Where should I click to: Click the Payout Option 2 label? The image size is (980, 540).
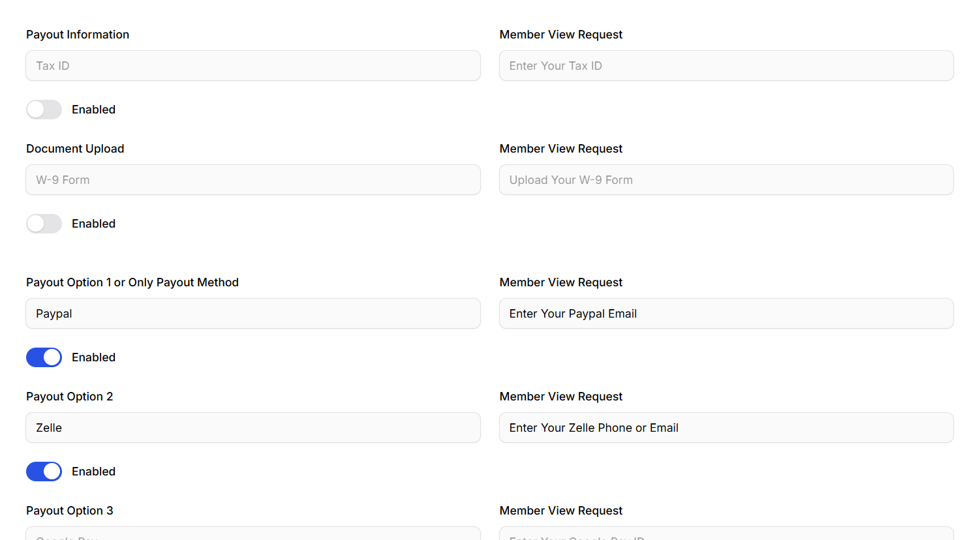(69, 397)
